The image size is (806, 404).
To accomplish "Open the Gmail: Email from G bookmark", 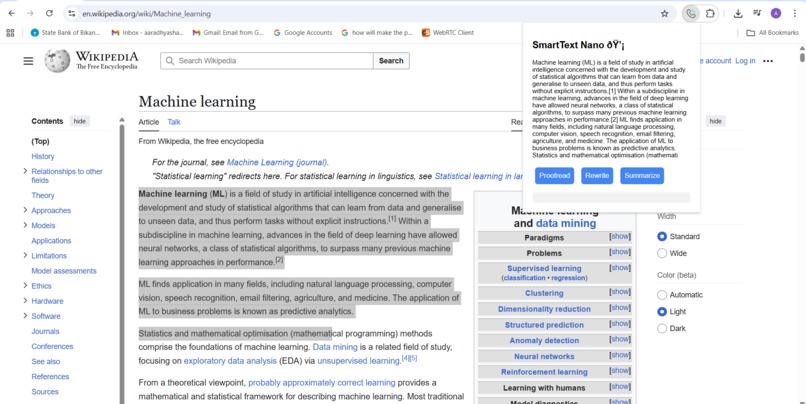I will click(228, 33).
